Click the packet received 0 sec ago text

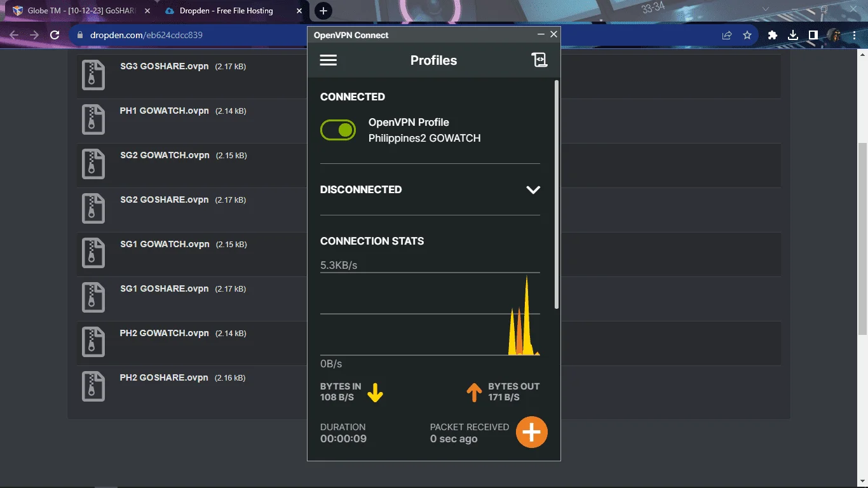pos(454,438)
